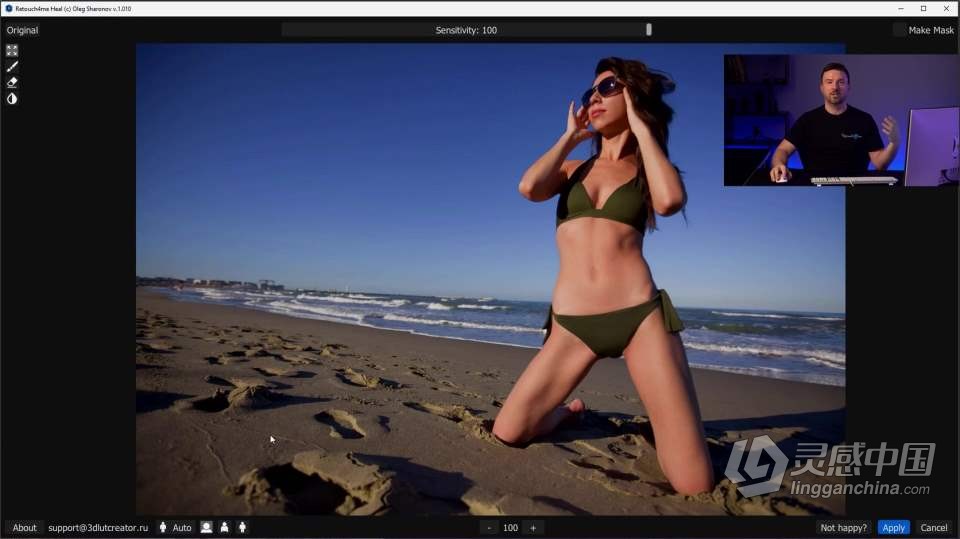Open the About dialog
Image resolution: width=960 pixels, height=539 pixels.
[24, 527]
